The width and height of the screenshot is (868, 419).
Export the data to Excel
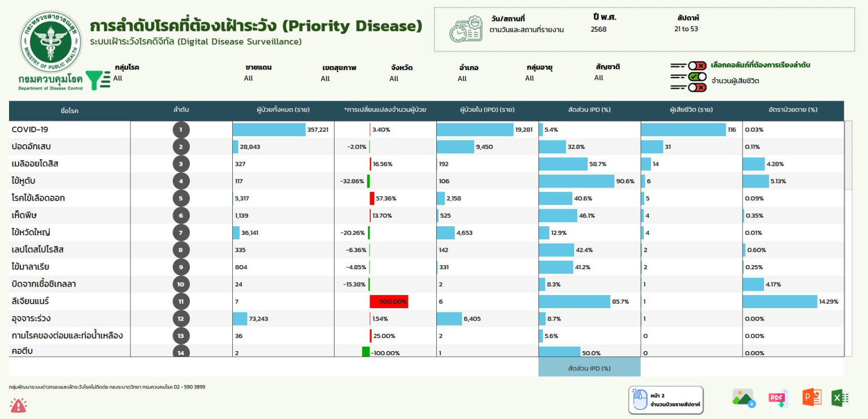tap(840, 398)
